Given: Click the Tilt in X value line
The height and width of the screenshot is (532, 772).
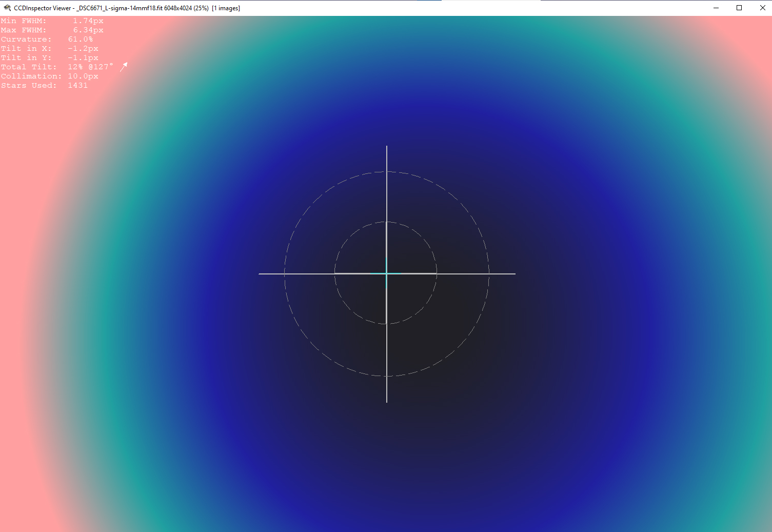Looking at the screenshot, I should tap(49, 49).
